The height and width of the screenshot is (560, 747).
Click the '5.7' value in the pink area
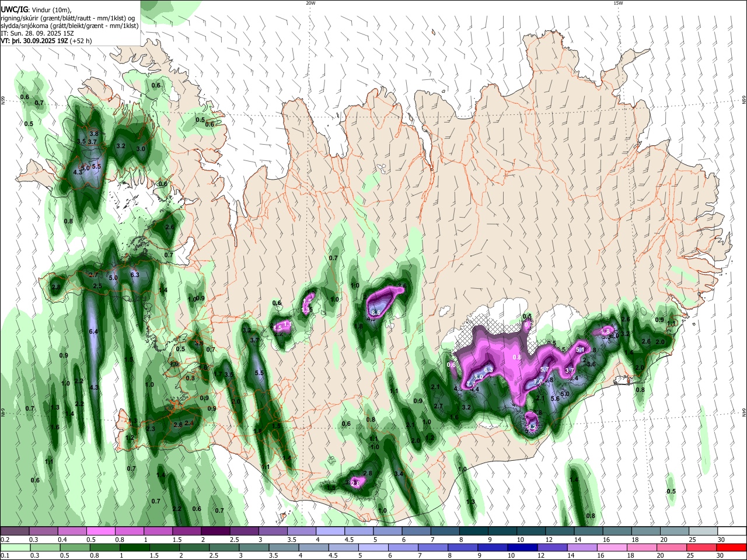point(545,369)
